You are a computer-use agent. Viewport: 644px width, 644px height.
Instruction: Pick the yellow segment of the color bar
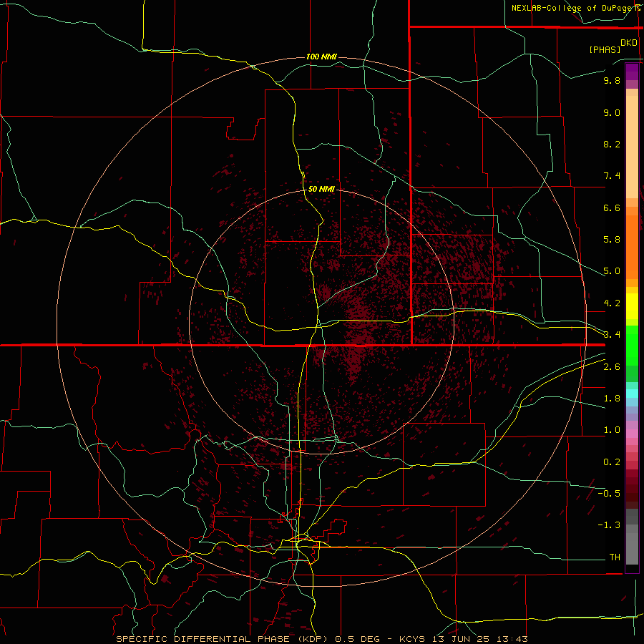(x=632, y=306)
